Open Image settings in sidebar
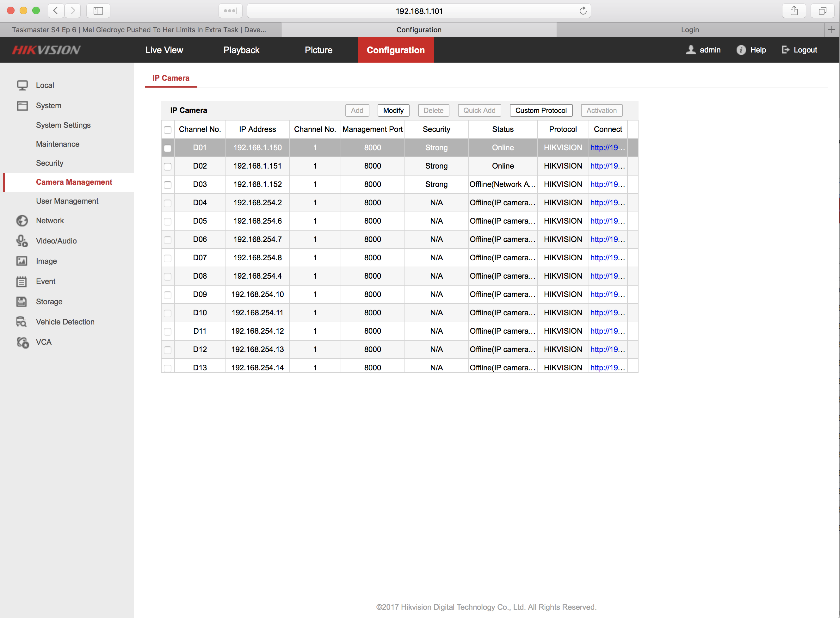The height and width of the screenshot is (618, 840). point(46,261)
